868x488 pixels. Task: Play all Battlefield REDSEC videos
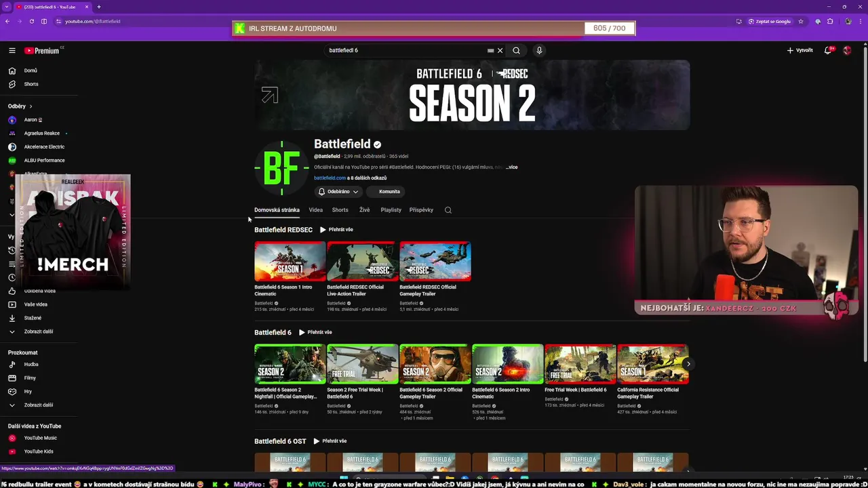tap(336, 230)
